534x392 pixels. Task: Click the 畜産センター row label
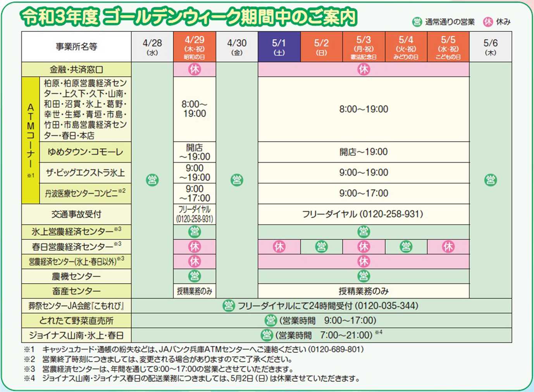[76, 291]
